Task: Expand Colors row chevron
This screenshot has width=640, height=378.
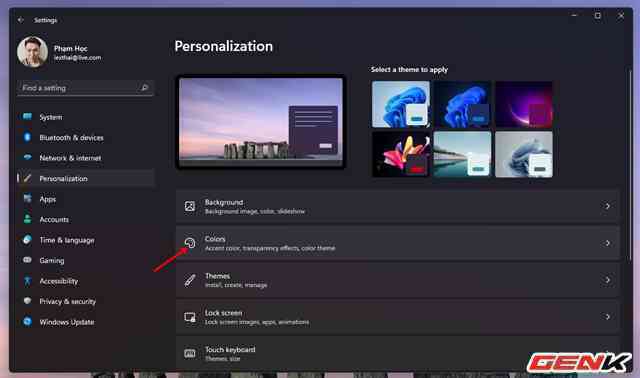Action: pos(607,243)
